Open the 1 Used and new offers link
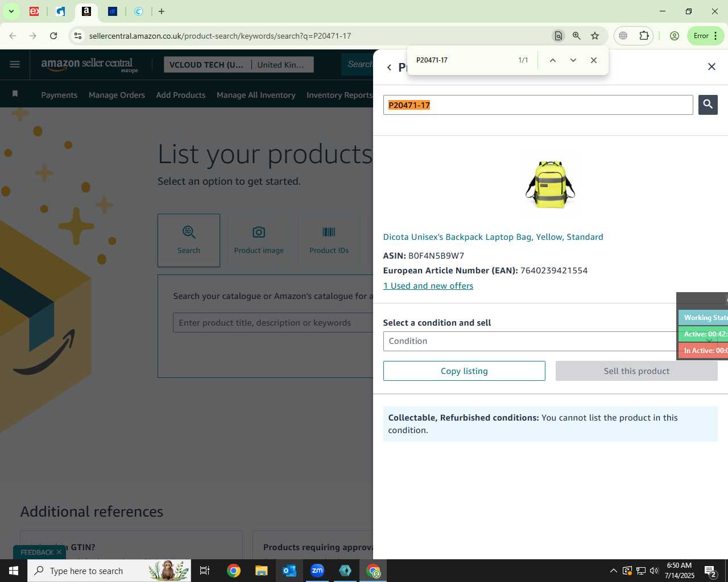 (428, 286)
